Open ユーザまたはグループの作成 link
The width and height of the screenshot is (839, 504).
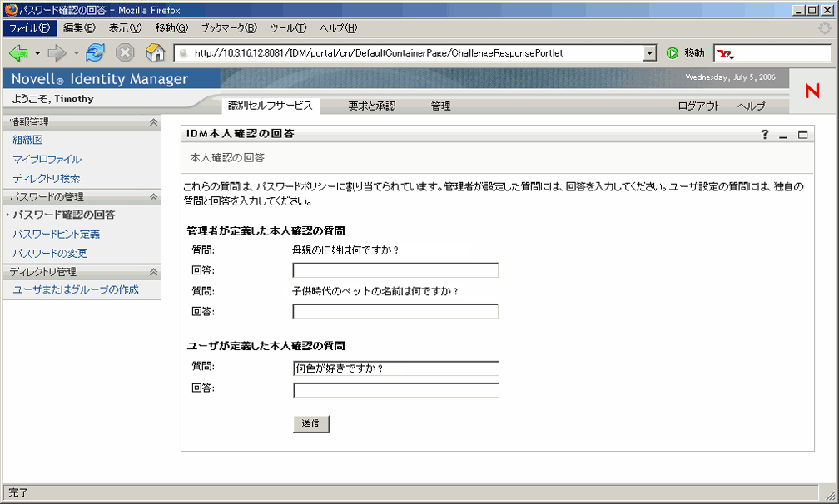(76, 289)
